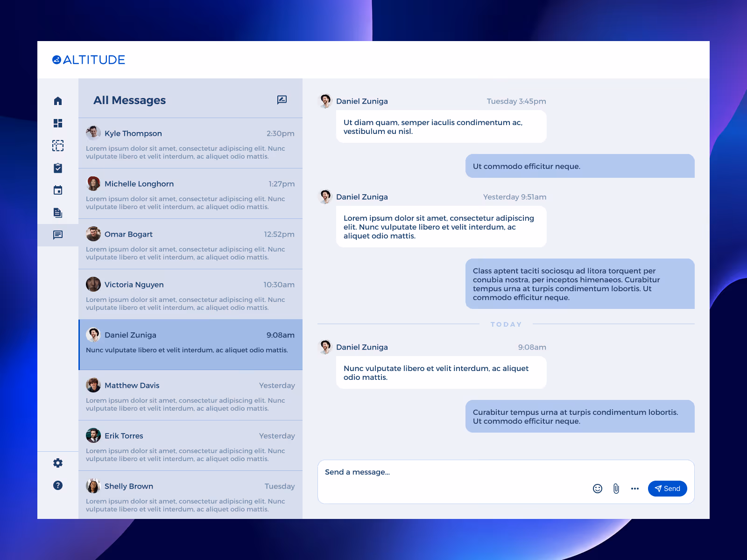Open the more options ellipsis icon
The width and height of the screenshot is (747, 560).
pos(635,489)
